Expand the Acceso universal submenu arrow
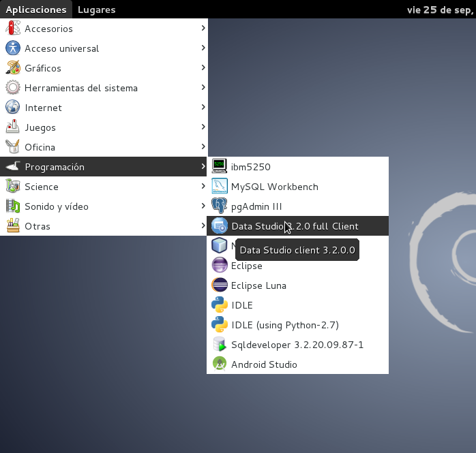This screenshot has width=476, height=453. tap(203, 48)
